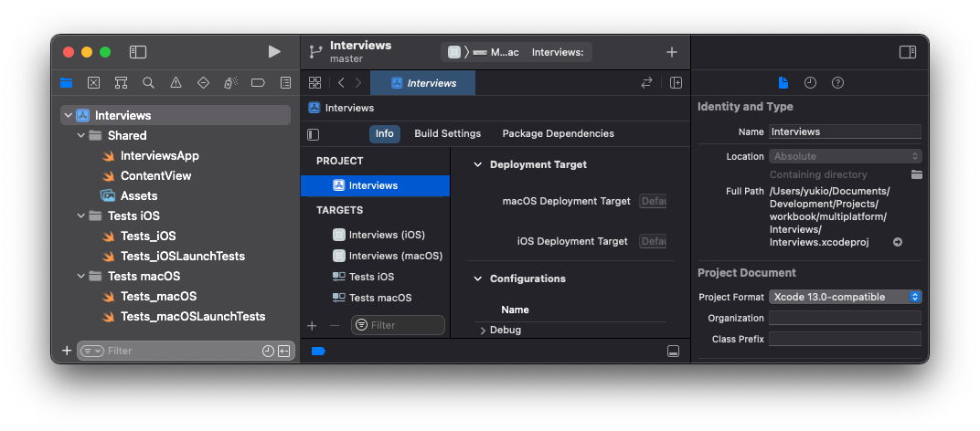Add new file with navigator plus button
The image size is (980, 431).
point(67,351)
